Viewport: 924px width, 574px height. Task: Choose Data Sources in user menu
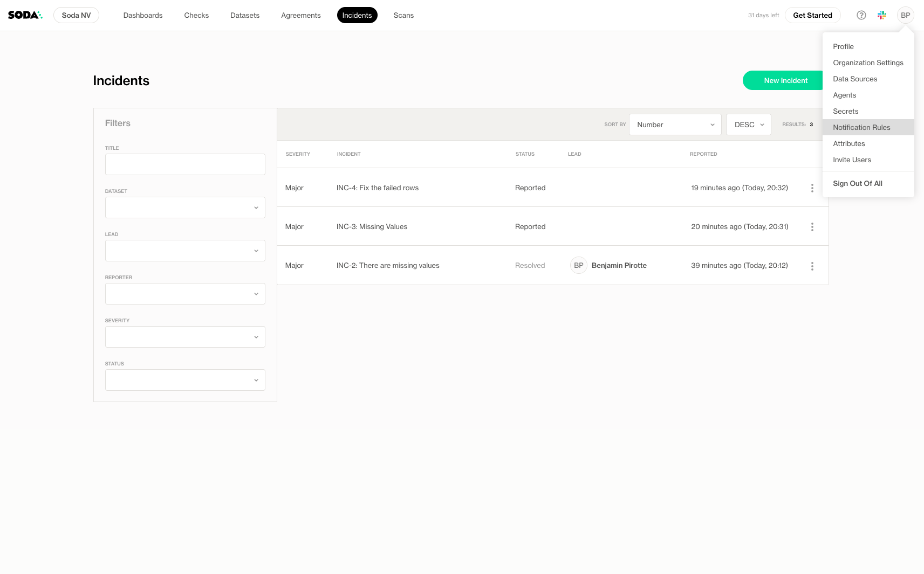pyautogui.click(x=855, y=79)
